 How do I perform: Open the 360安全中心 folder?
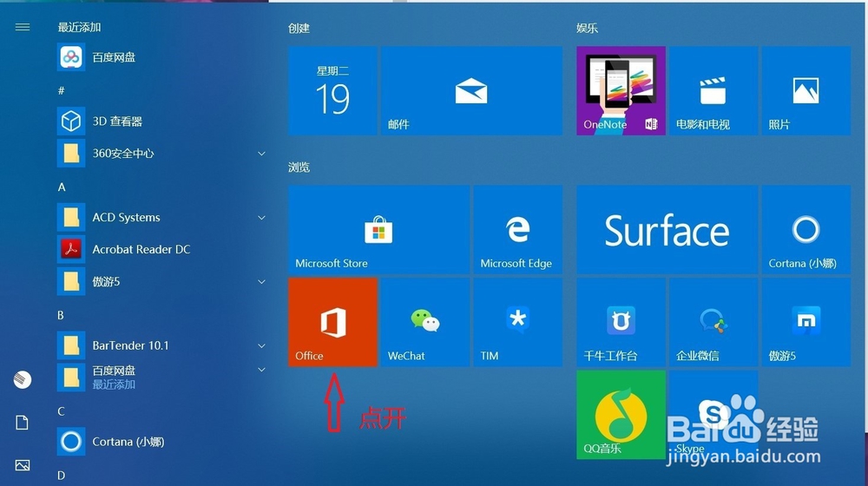click(x=161, y=154)
